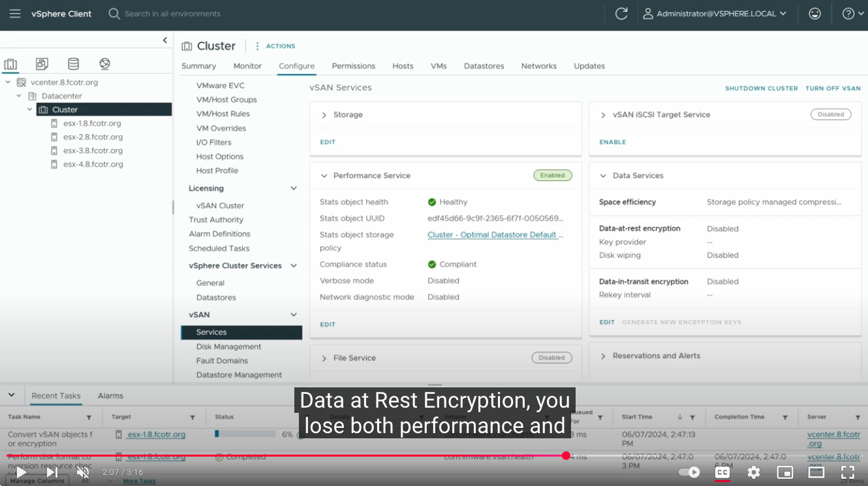
Task: Collapse the Recent Tasks bottom panel
Action: click(11, 395)
